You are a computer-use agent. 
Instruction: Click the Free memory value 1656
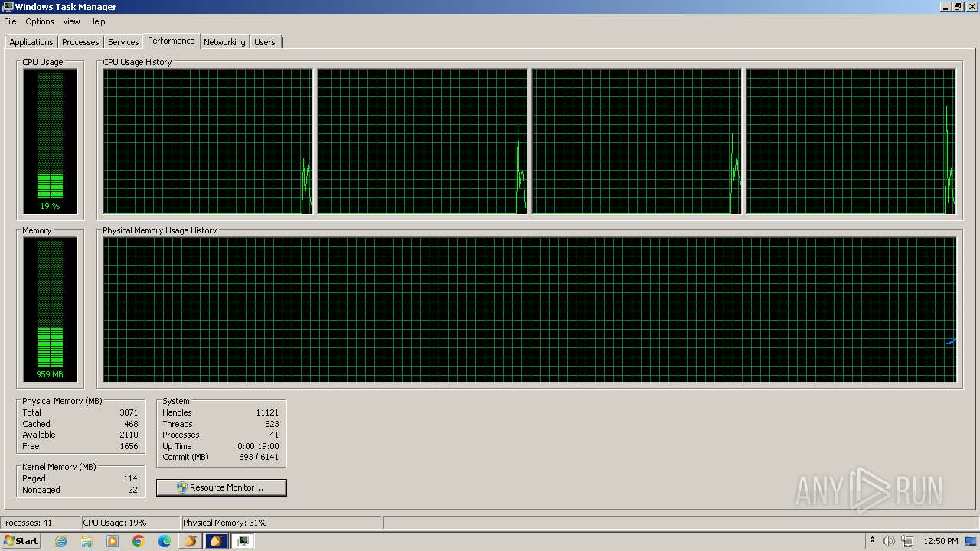coord(129,446)
